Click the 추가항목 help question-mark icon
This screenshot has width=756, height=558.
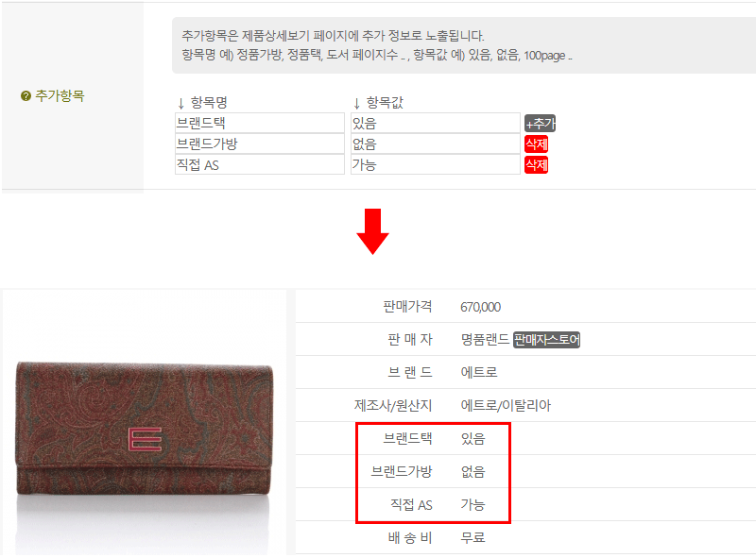[26, 96]
